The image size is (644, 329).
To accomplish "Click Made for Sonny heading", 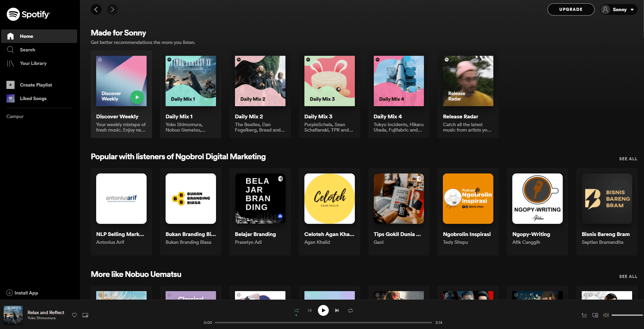I will click(119, 33).
